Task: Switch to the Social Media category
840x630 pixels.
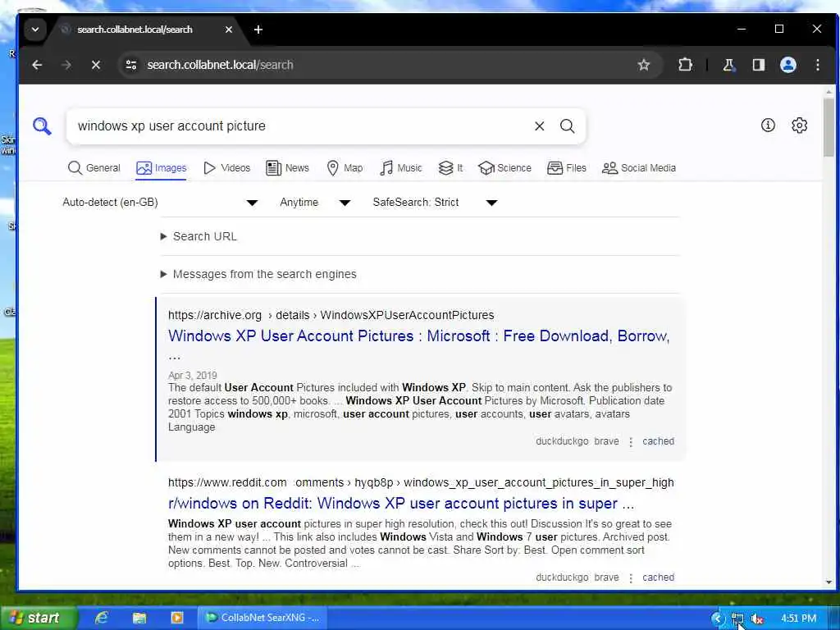Action: tap(639, 167)
